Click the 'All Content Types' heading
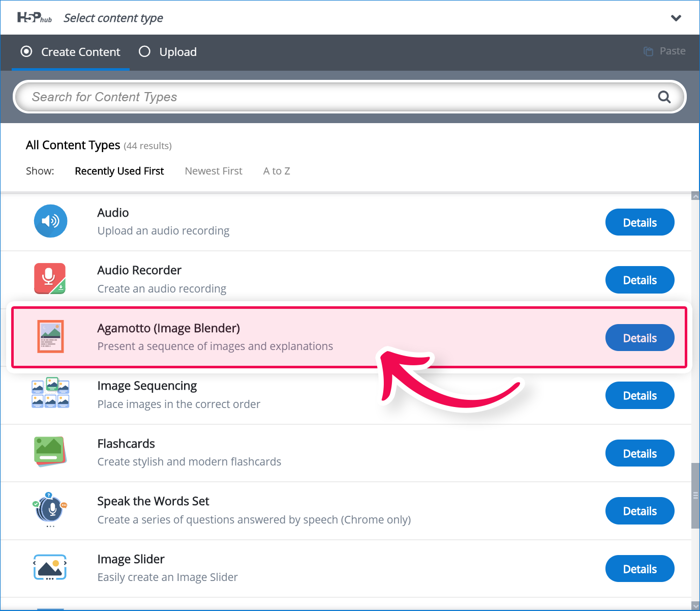Viewport: 700px width, 611px height. pyautogui.click(x=73, y=146)
